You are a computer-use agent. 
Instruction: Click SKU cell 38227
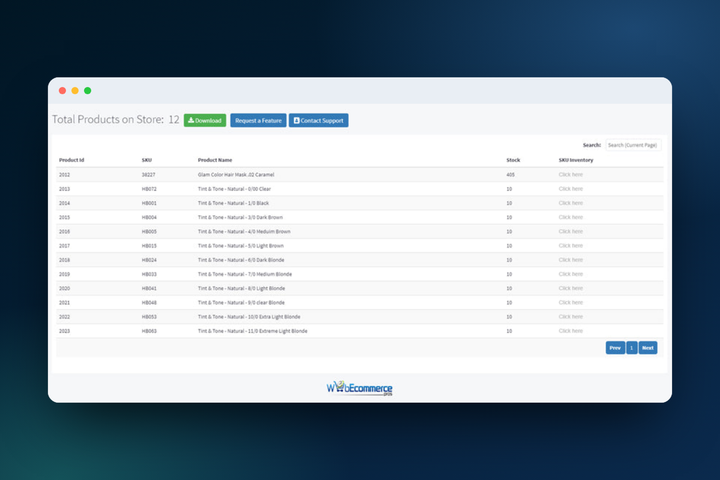[148, 175]
